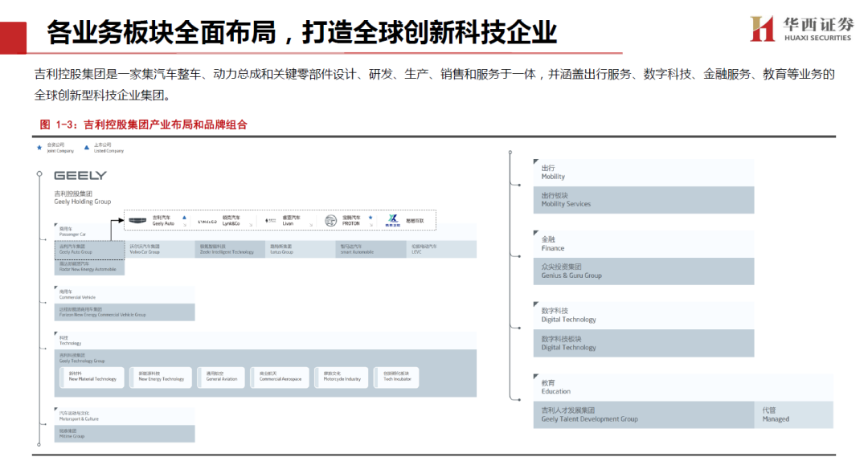
Task: Click the corner marker above Motorsport & Culture
Action: click(56, 410)
